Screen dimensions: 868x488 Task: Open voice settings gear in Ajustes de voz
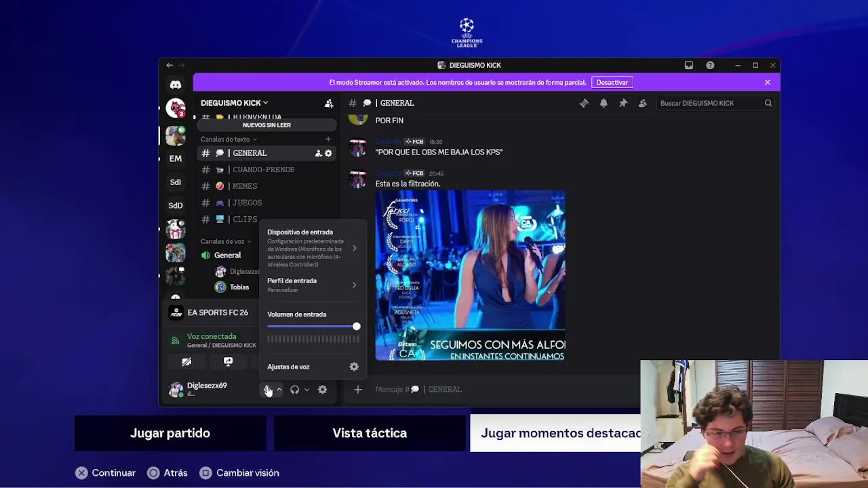[354, 367]
